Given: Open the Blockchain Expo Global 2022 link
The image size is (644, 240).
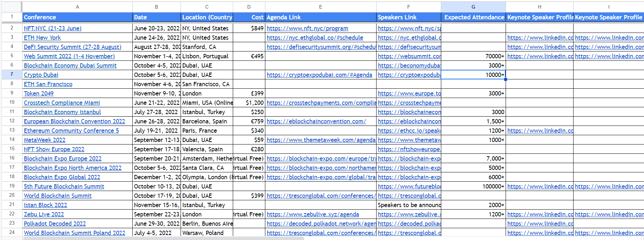Looking at the screenshot, I should click(x=62, y=177).
